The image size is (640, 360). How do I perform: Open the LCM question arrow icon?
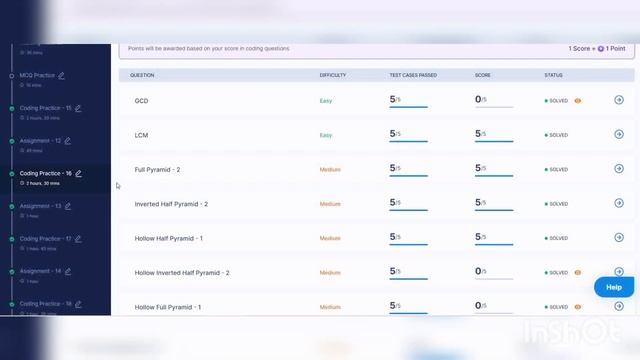tap(619, 134)
